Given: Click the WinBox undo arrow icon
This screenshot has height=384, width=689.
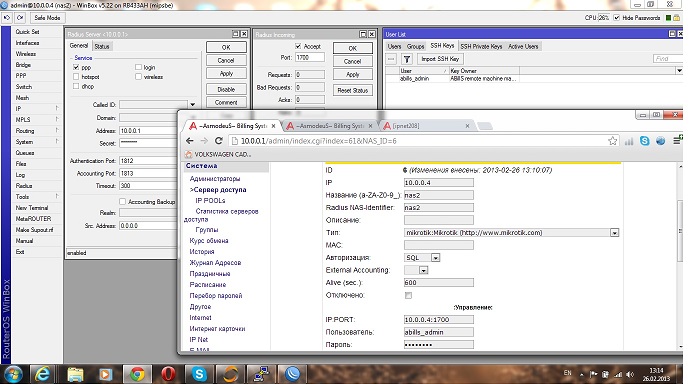Looking at the screenshot, I should click(x=7, y=18).
